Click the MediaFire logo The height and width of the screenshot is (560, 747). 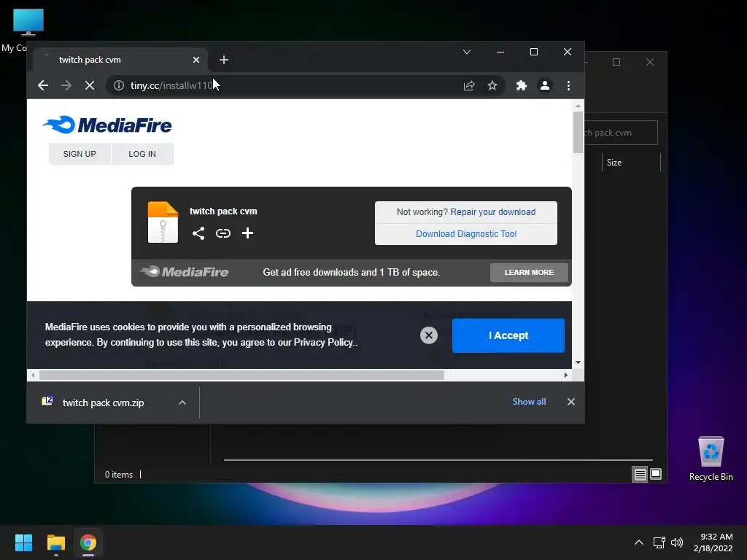coord(107,125)
